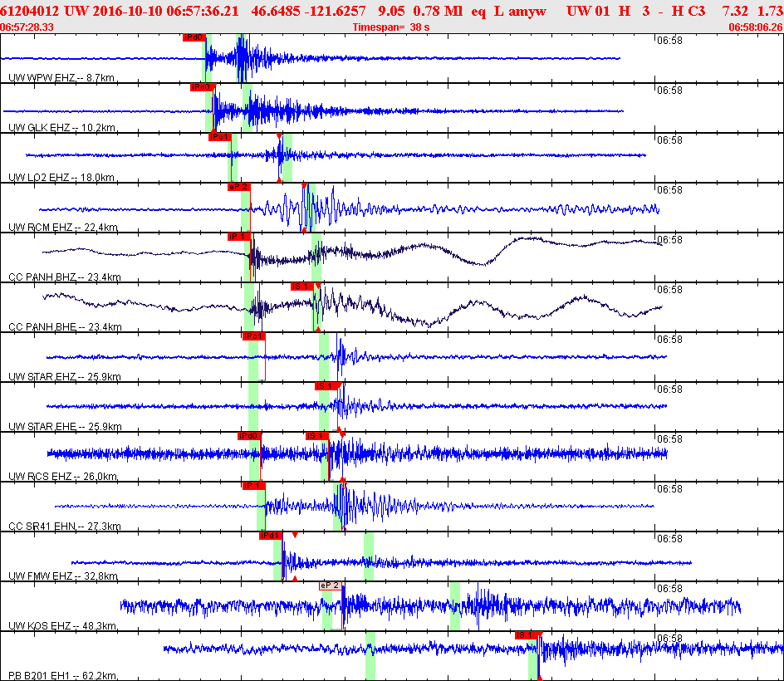Select the event header line 61204012
The width and height of the screenshot is (784, 681).
click(391, 11)
